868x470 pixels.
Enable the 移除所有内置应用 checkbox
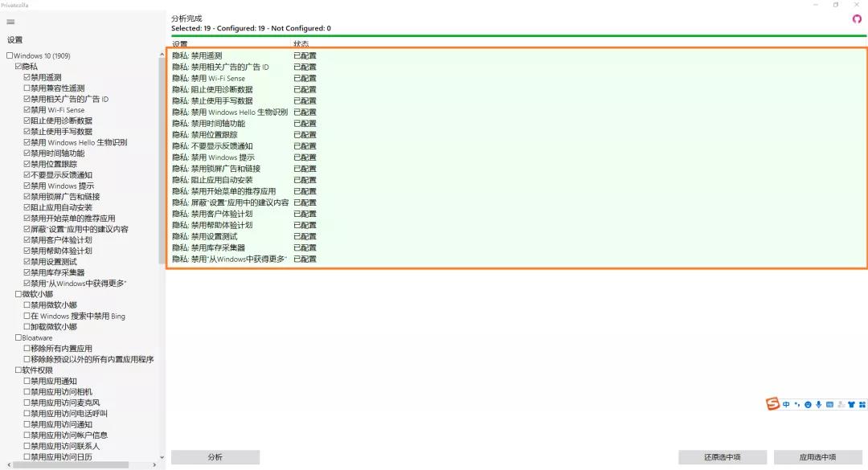click(x=27, y=348)
